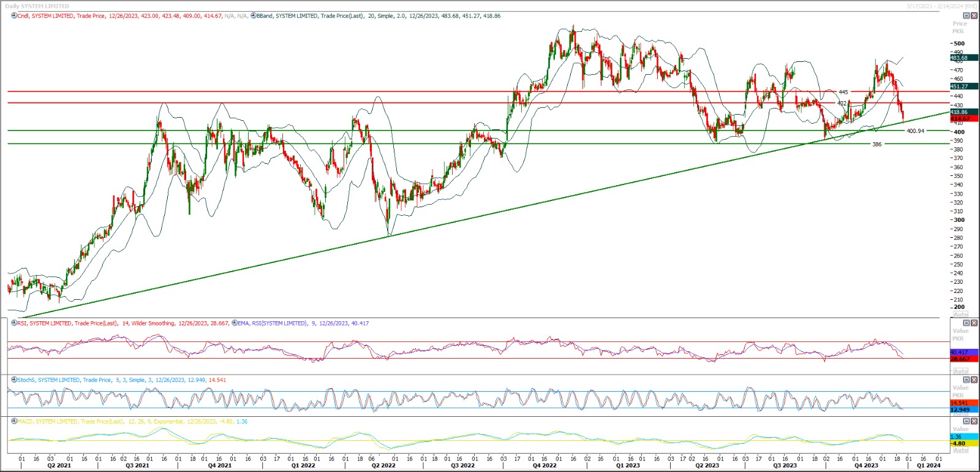
Task: Click the Cndl series clock icon
Action: pos(14,16)
